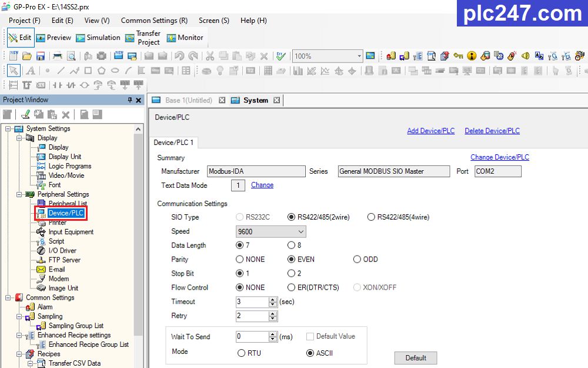Open the Edit (E) menu
Viewport: 588px width, 368px height.
[62, 21]
